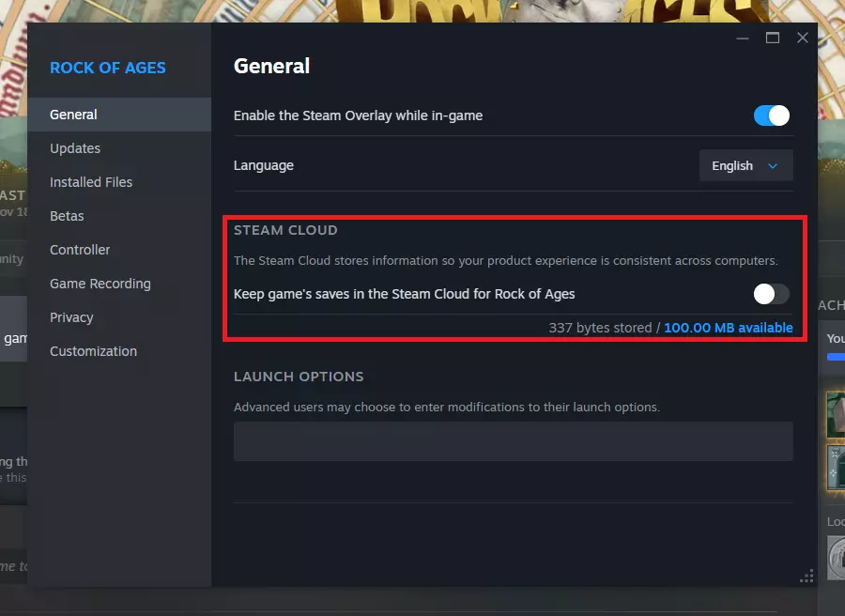Open the Updates section
Screen dimensions: 845x616
pos(75,148)
